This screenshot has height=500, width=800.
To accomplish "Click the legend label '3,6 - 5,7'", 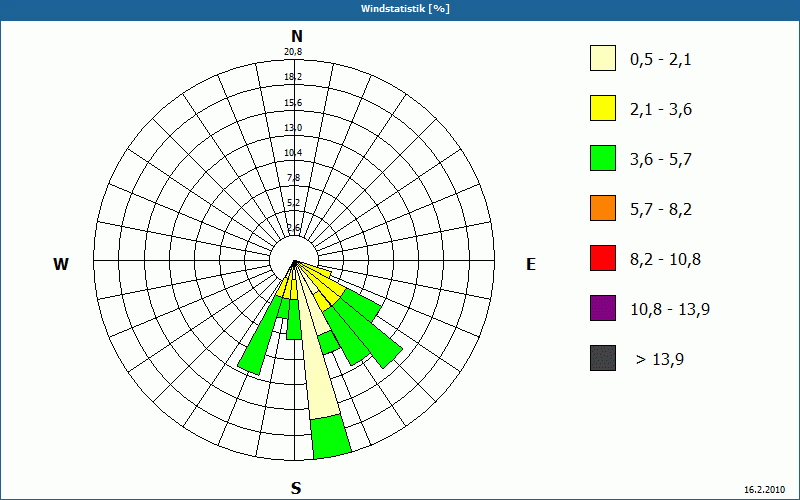I will coord(661,160).
